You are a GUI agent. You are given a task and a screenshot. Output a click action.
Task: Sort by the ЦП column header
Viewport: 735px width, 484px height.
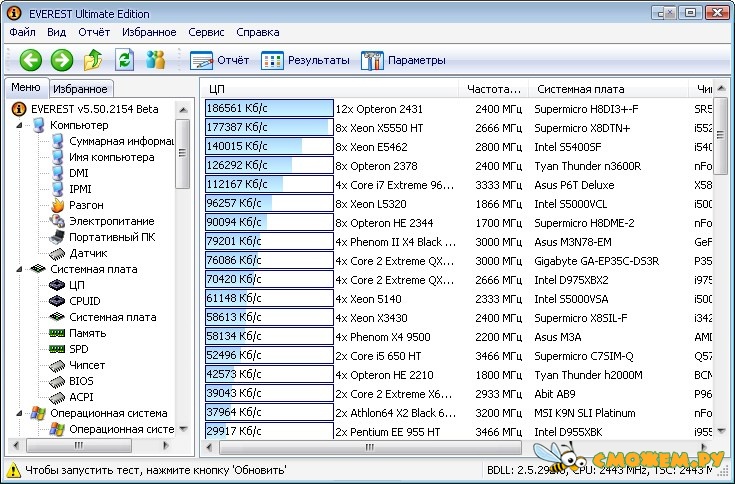[x=331, y=89]
